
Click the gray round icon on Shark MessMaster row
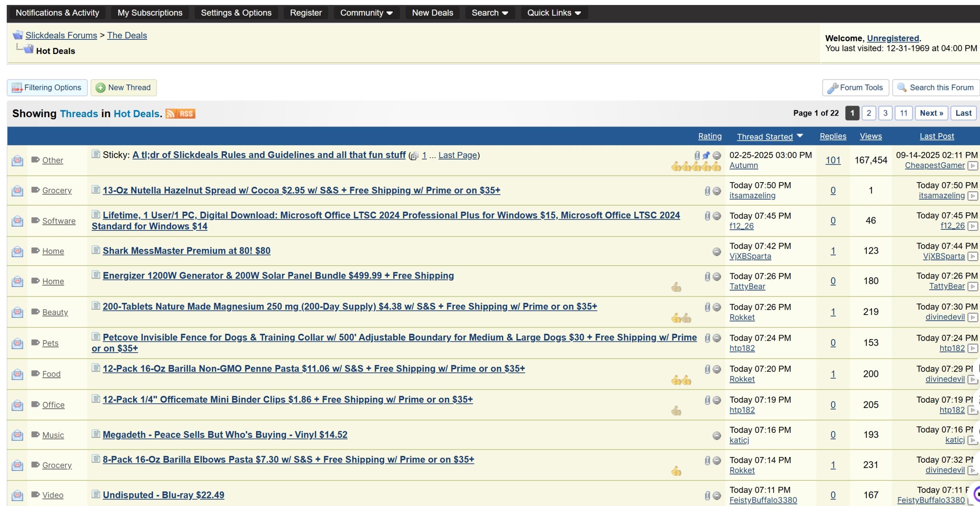[x=717, y=251]
